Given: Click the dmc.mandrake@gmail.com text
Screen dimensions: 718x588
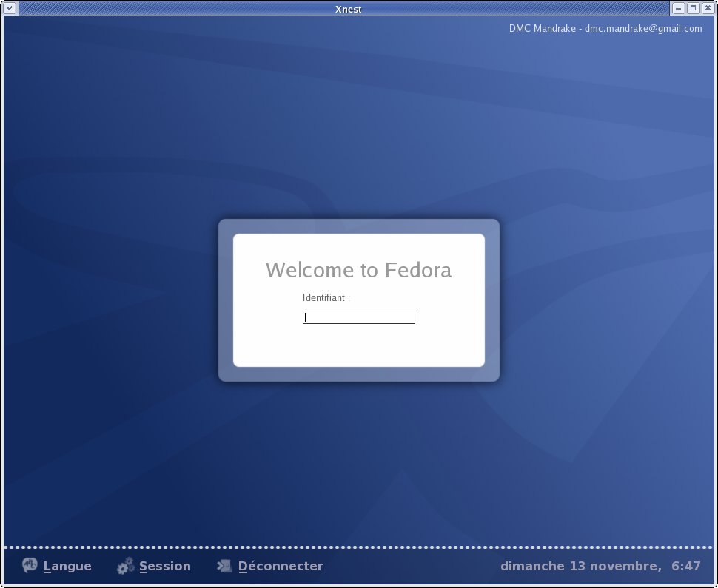Looking at the screenshot, I should pos(643,28).
